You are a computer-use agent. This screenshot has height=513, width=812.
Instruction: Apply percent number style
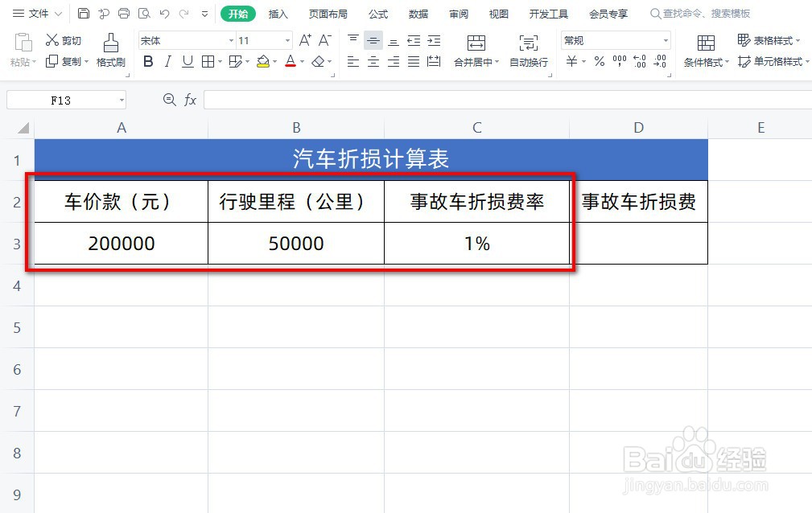599,61
